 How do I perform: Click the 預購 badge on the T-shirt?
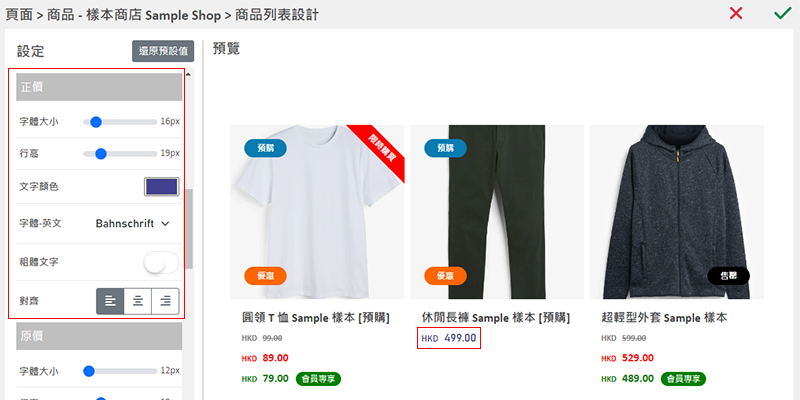pos(265,148)
